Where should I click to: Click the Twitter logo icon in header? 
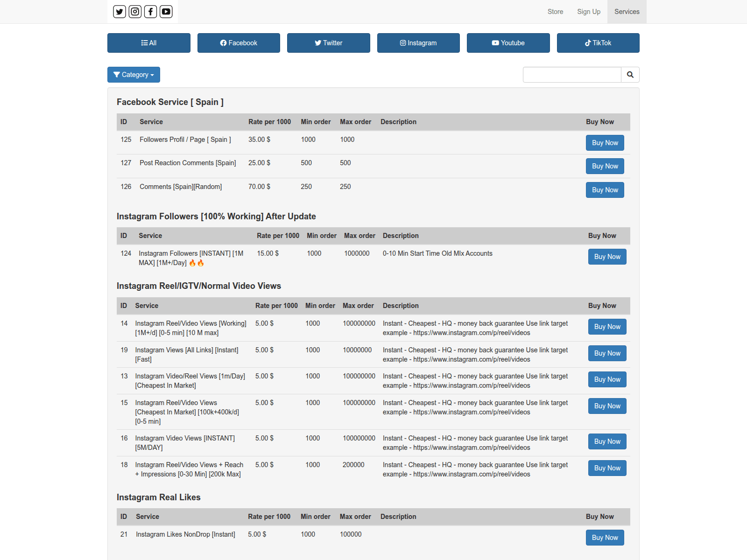pos(120,12)
